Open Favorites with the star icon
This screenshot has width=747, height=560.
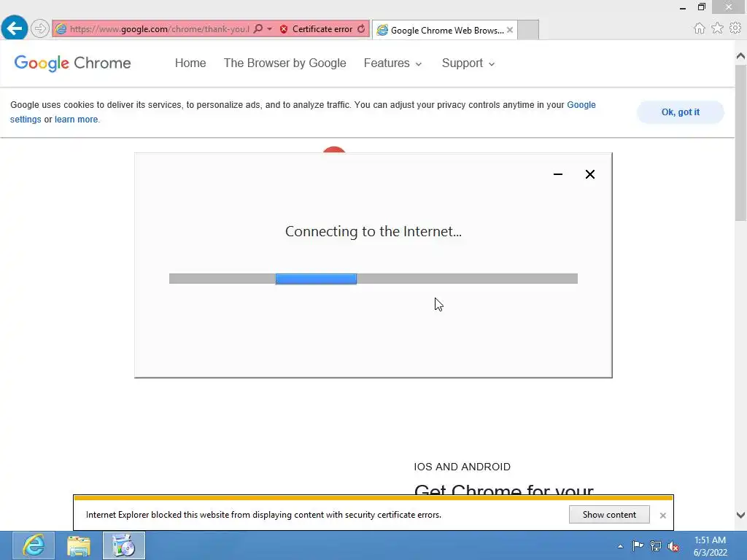pyautogui.click(x=717, y=28)
